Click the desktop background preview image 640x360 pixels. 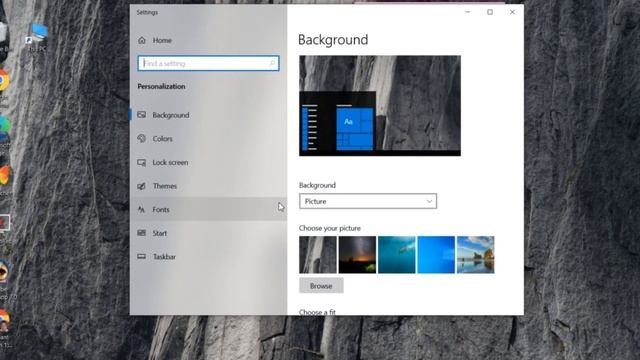point(380,106)
